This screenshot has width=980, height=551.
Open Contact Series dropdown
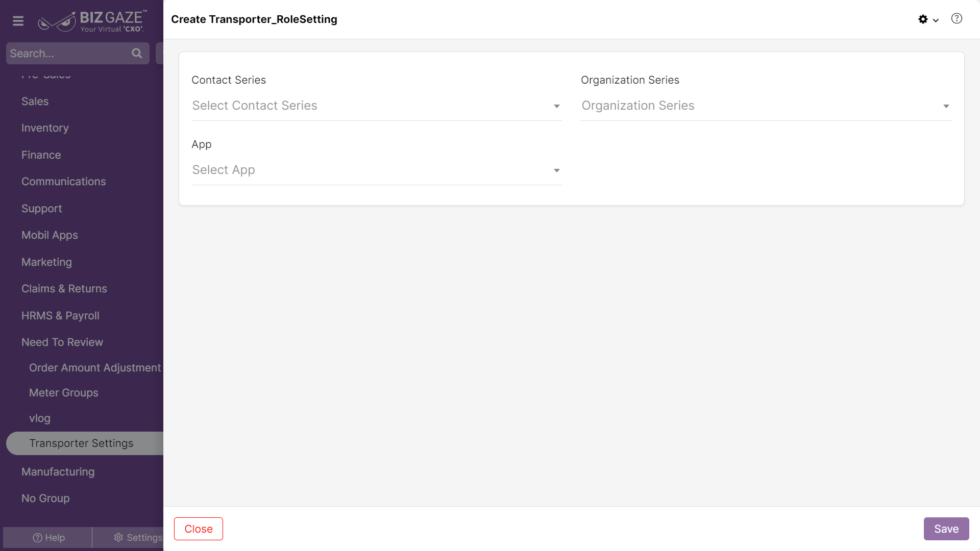[x=377, y=106]
